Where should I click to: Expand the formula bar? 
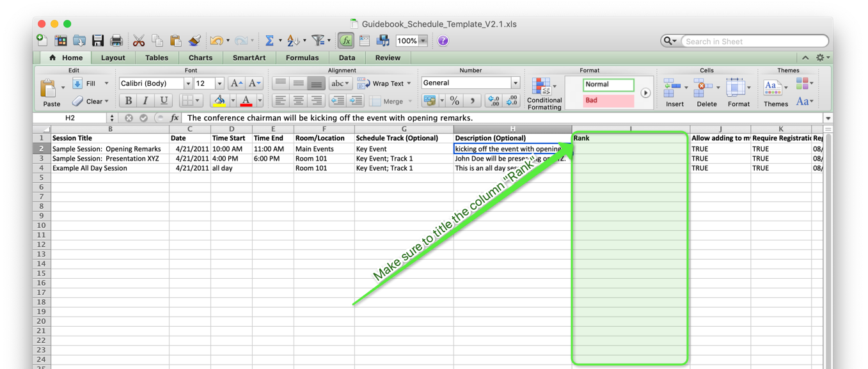coord(828,118)
